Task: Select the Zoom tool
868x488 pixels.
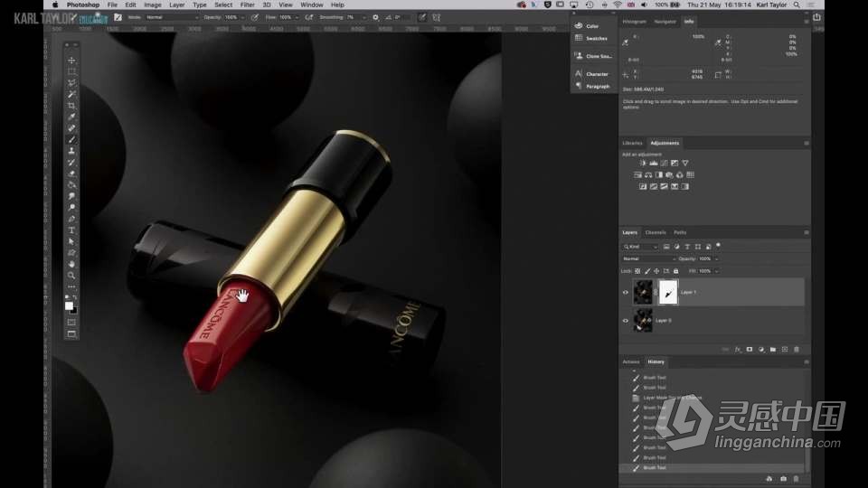Action: pos(71,275)
